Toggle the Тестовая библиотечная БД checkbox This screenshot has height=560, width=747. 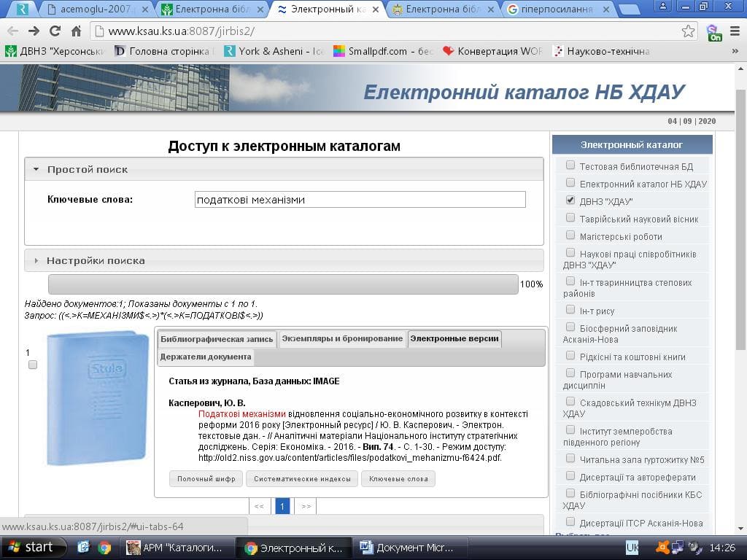tap(570, 166)
